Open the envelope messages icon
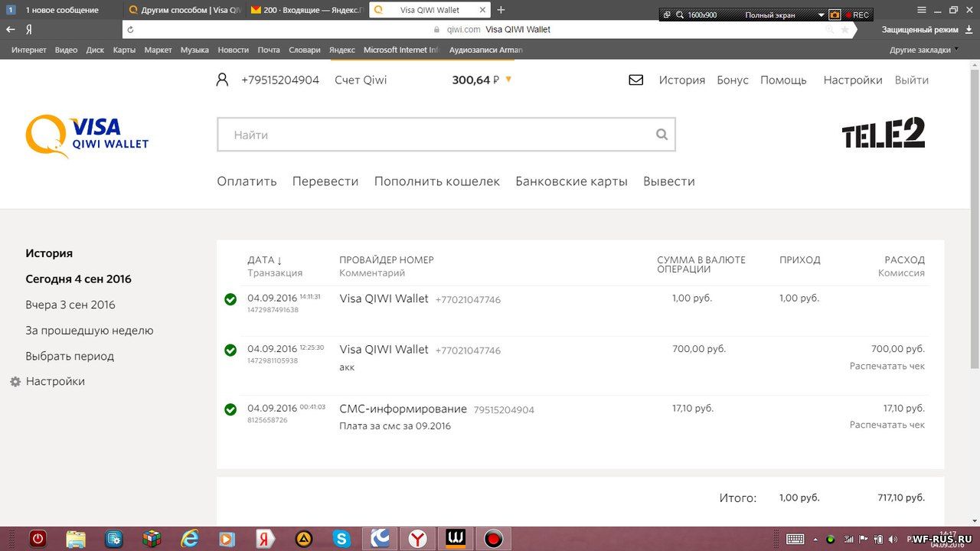 pos(635,80)
